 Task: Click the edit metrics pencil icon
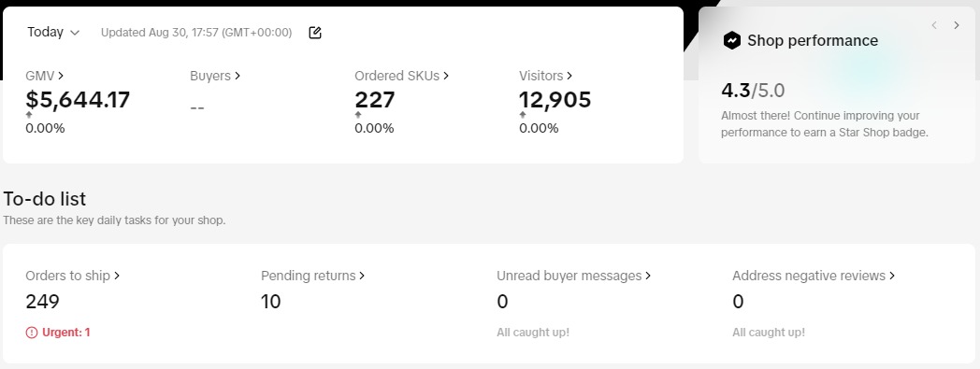click(x=315, y=33)
